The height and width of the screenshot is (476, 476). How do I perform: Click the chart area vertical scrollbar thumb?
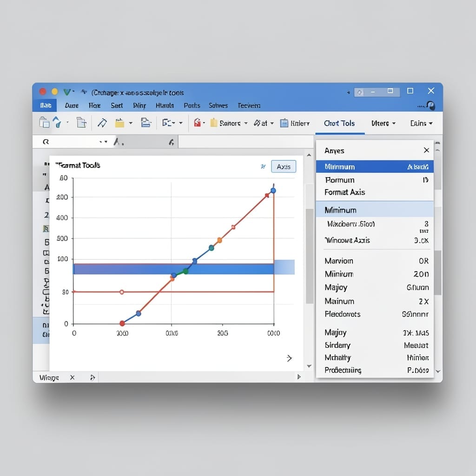click(309, 256)
